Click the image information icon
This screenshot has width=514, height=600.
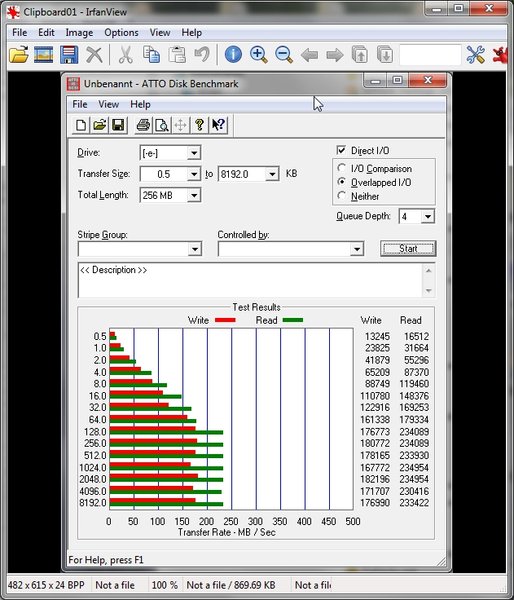[x=233, y=54]
